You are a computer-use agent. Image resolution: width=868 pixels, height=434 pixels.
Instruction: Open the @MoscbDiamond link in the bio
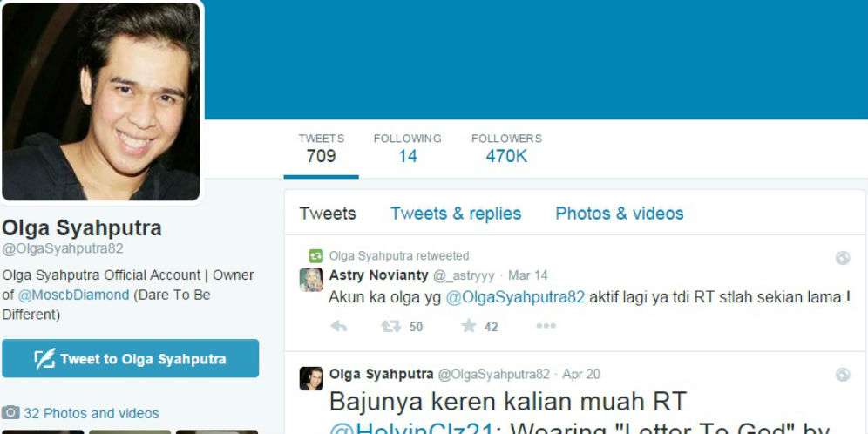point(73,295)
